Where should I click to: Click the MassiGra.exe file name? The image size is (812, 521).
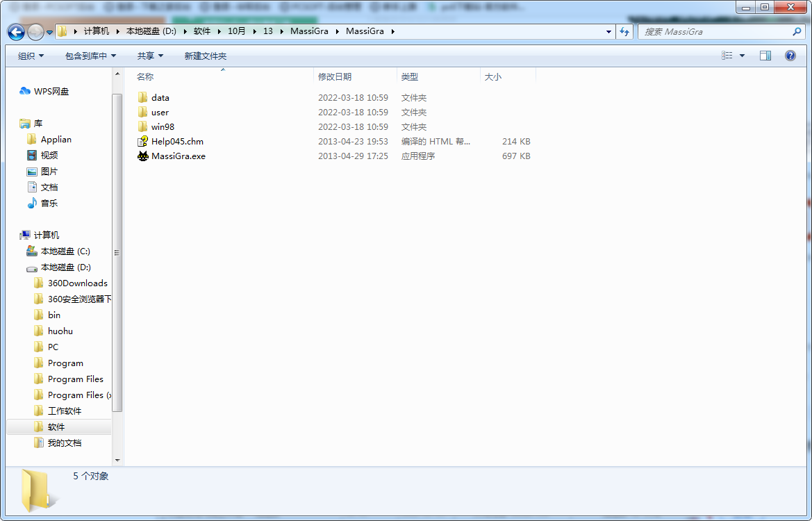click(178, 156)
